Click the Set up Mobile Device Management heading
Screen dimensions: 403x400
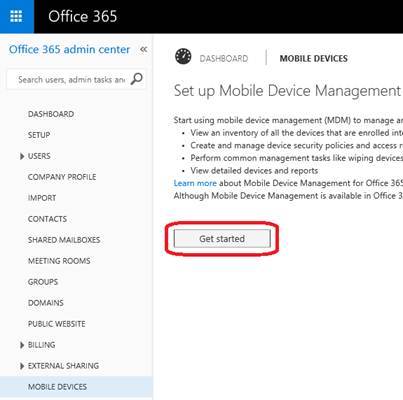[x=287, y=91]
